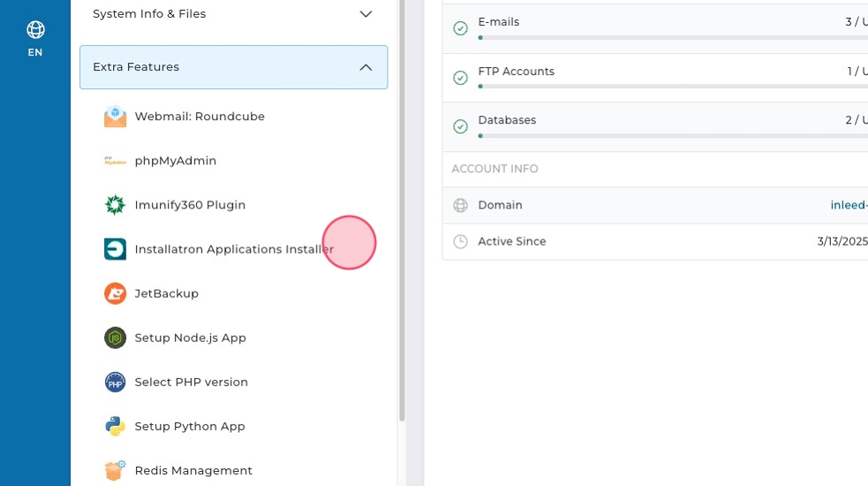Image resolution: width=868 pixels, height=486 pixels.
Task: Open Setup Python App menu entry
Action: coord(189,426)
